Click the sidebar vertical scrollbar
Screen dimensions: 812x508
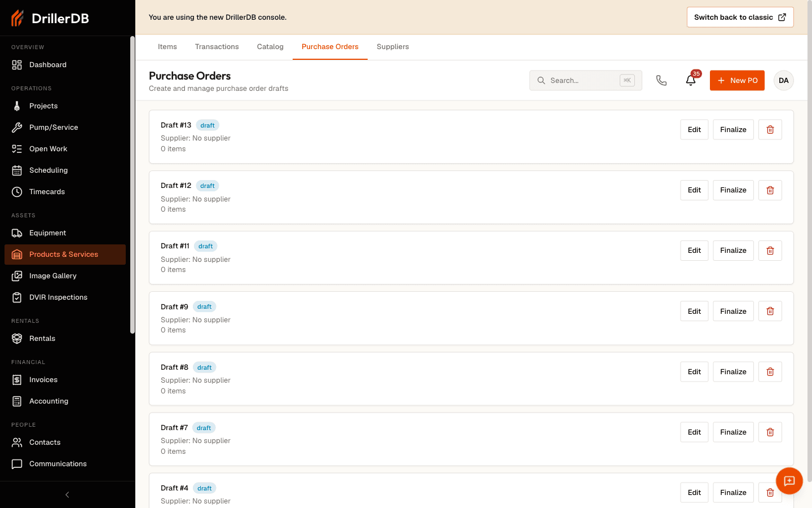point(133,185)
